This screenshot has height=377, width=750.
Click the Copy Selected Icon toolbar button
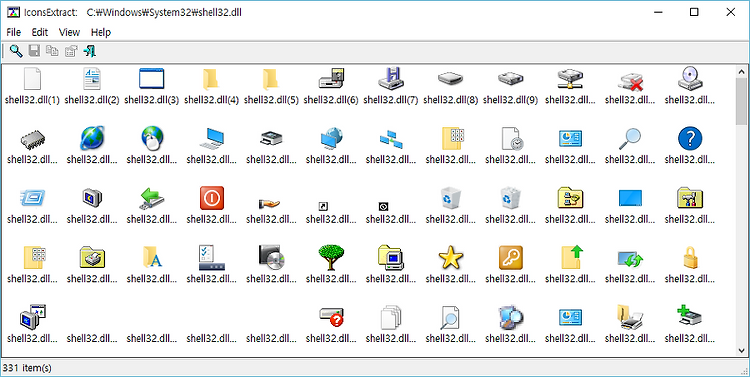pyautogui.click(x=52, y=51)
